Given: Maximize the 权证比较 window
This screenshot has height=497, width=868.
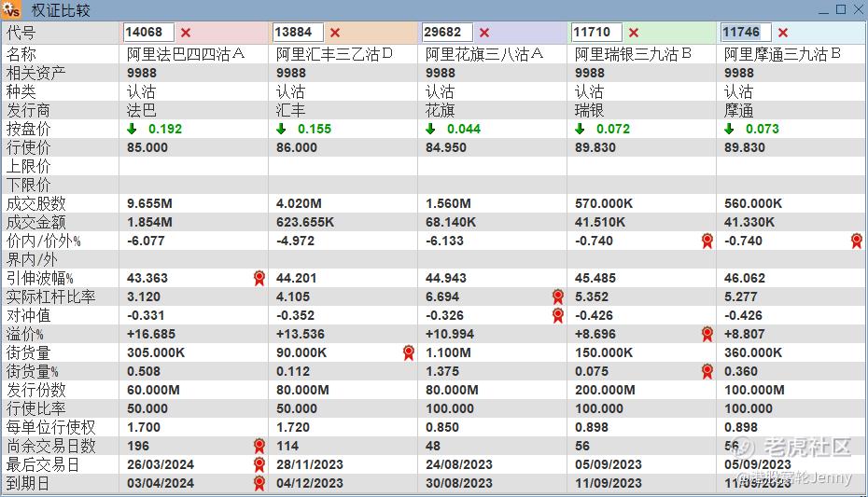Looking at the screenshot, I should point(841,10).
